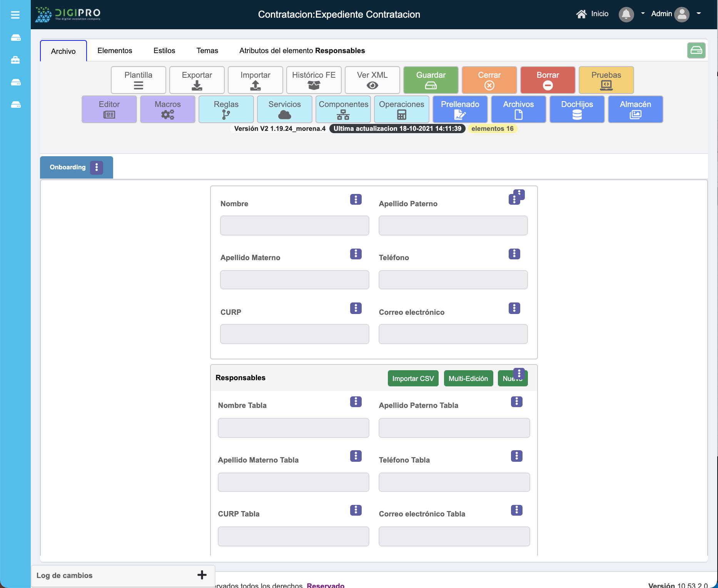Open the Servicios cloud tool
Image resolution: width=718 pixels, height=588 pixels.
coord(284,109)
